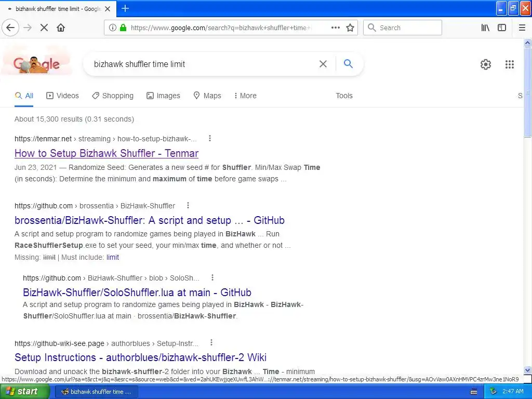Expand the More search categories menu

click(x=245, y=96)
